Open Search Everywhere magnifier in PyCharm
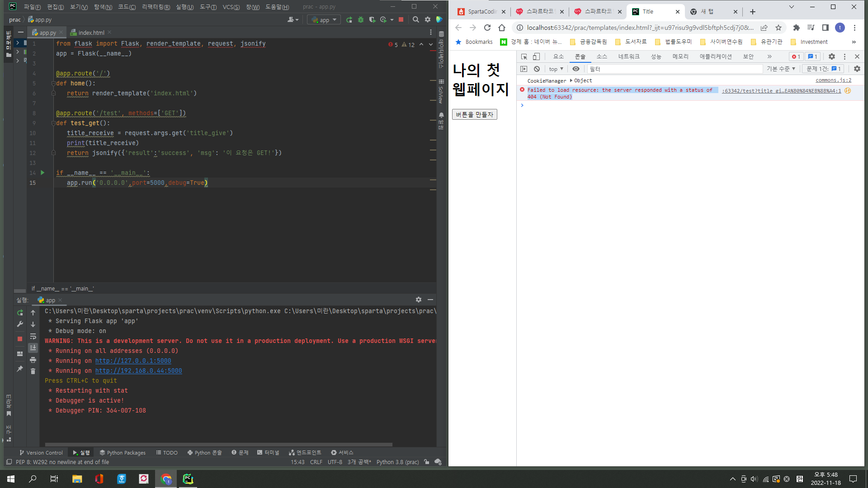The height and width of the screenshot is (488, 868). [416, 20]
